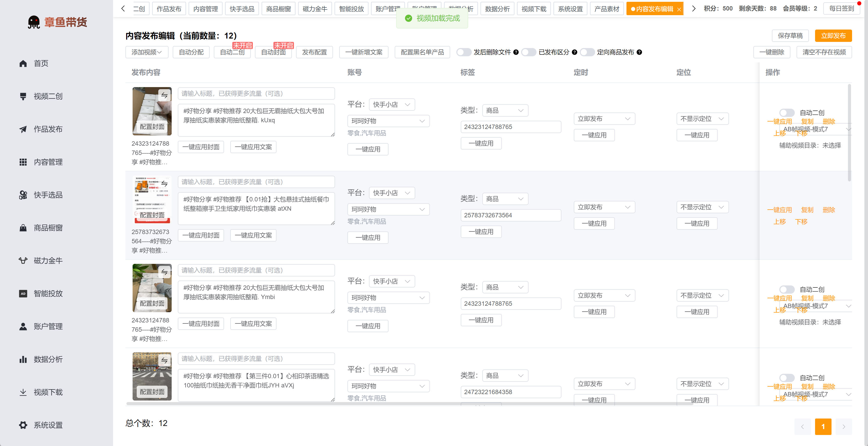Image resolution: width=868 pixels, height=446 pixels.
Task: Click 配置封面 on the first thumbnail
Action: [x=152, y=127]
